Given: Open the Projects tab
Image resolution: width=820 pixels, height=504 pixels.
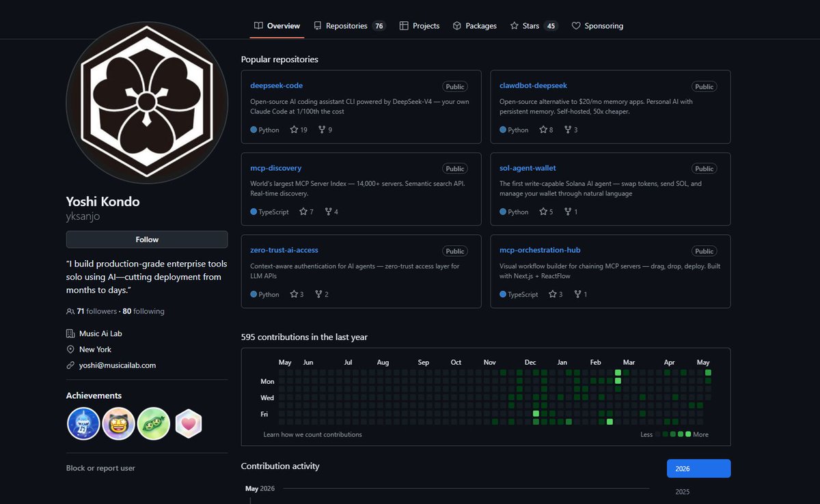Looking at the screenshot, I should (x=420, y=26).
